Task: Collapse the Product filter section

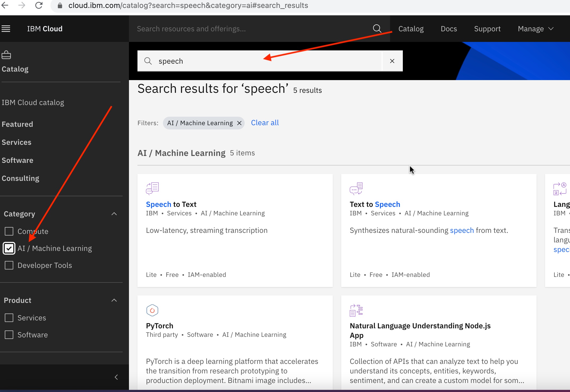Action: click(x=114, y=300)
